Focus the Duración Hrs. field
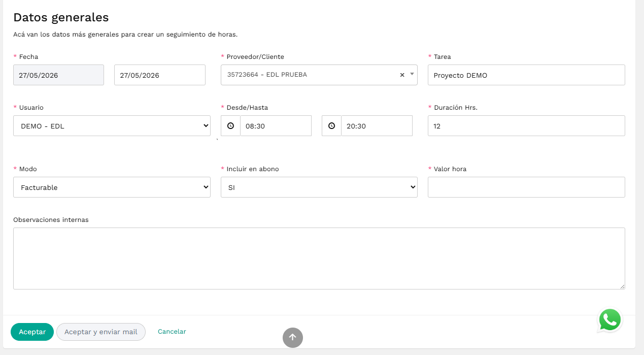Viewport: 644px width, 355px height. coord(526,125)
